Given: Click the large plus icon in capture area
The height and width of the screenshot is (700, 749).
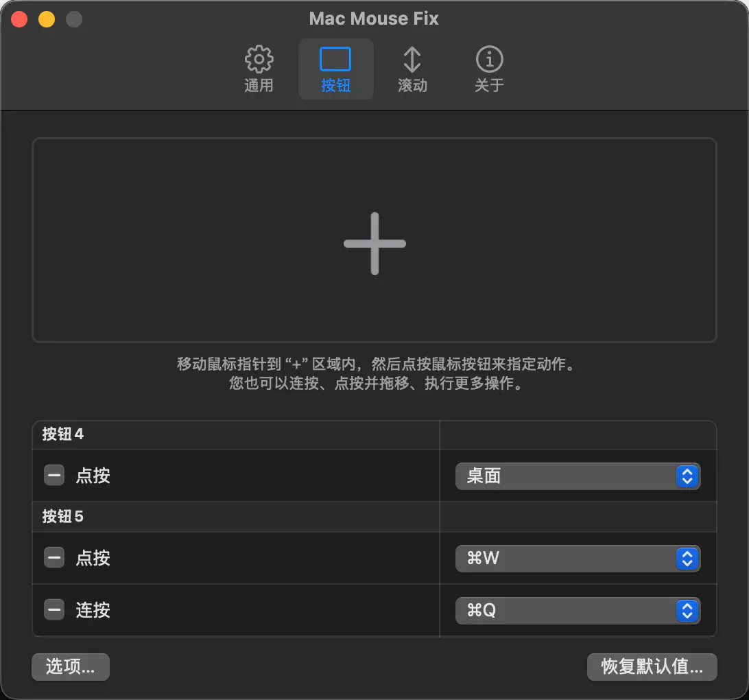Looking at the screenshot, I should [374, 244].
